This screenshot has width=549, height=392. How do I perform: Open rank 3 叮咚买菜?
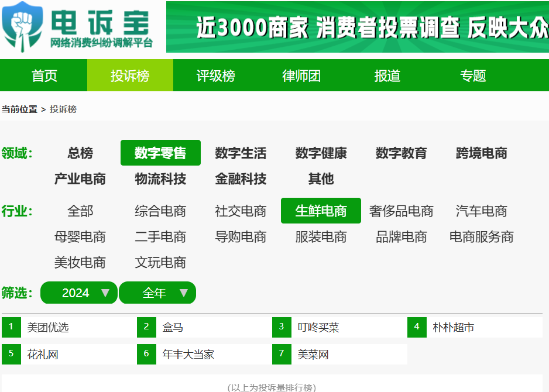pyautogui.click(x=339, y=327)
